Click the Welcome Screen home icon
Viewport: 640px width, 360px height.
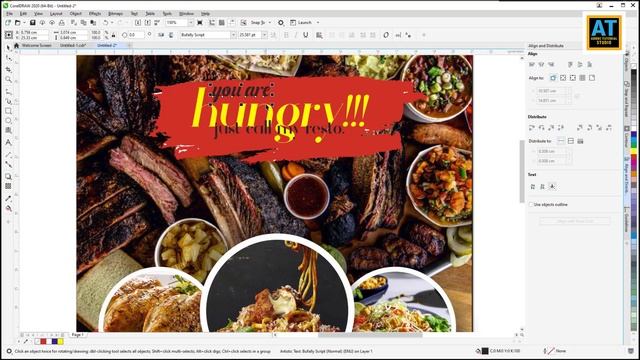pos(16,45)
